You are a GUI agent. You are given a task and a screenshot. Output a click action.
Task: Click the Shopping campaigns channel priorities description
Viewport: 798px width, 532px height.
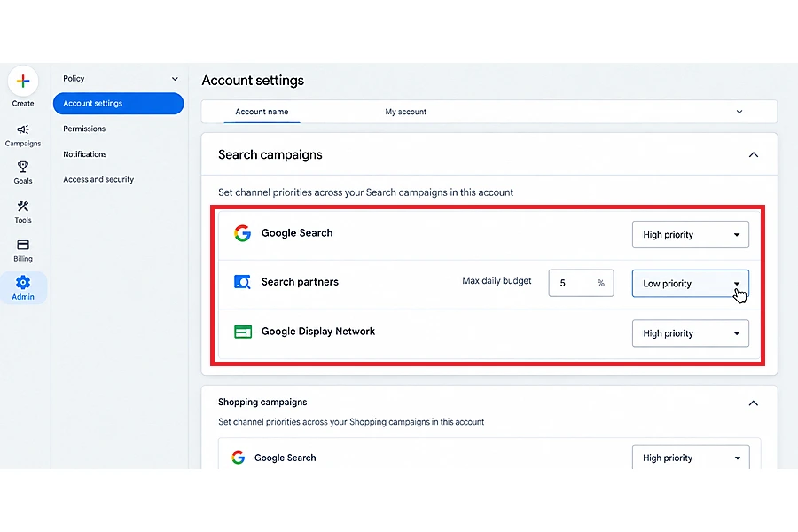click(351, 422)
